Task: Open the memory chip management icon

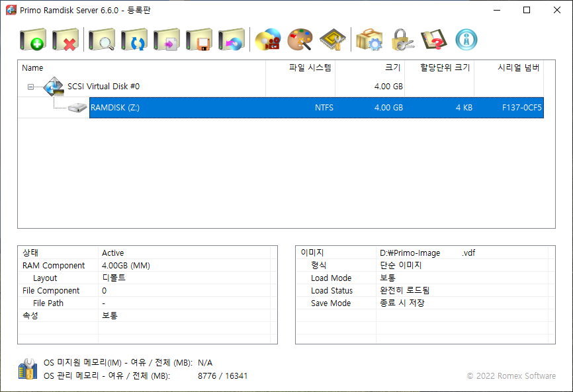Action: pyautogui.click(x=333, y=40)
